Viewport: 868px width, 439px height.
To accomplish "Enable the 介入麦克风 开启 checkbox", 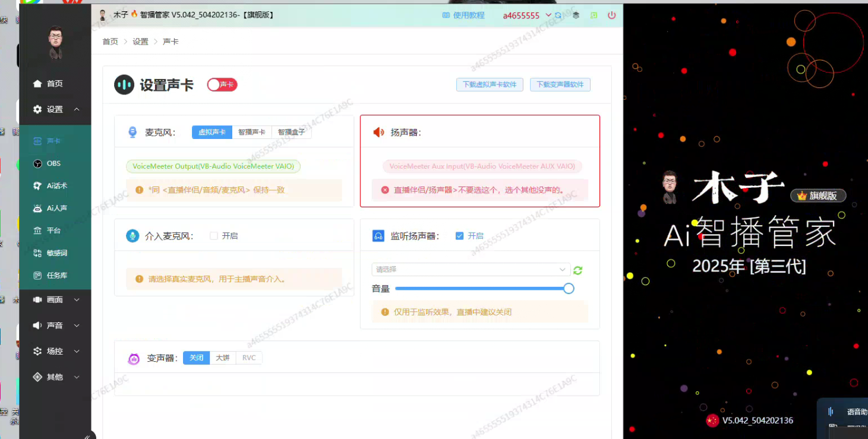I will 214,236.
